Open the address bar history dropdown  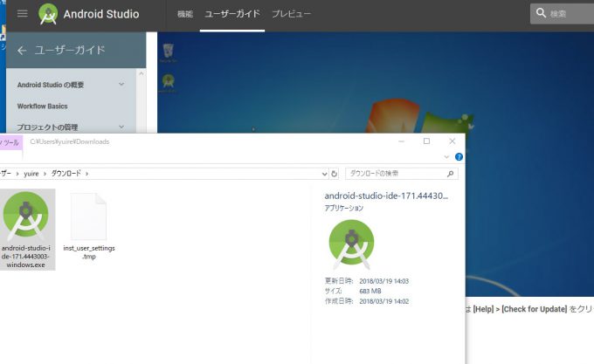pyautogui.click(x=325, y=174)
